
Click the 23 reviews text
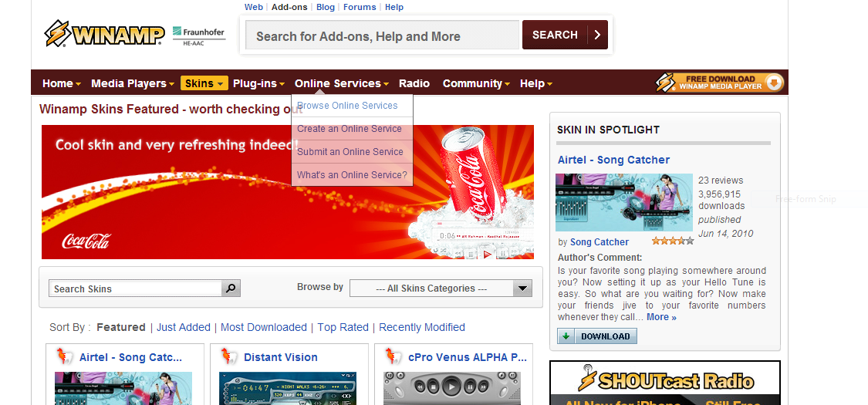tap(721, 181)
